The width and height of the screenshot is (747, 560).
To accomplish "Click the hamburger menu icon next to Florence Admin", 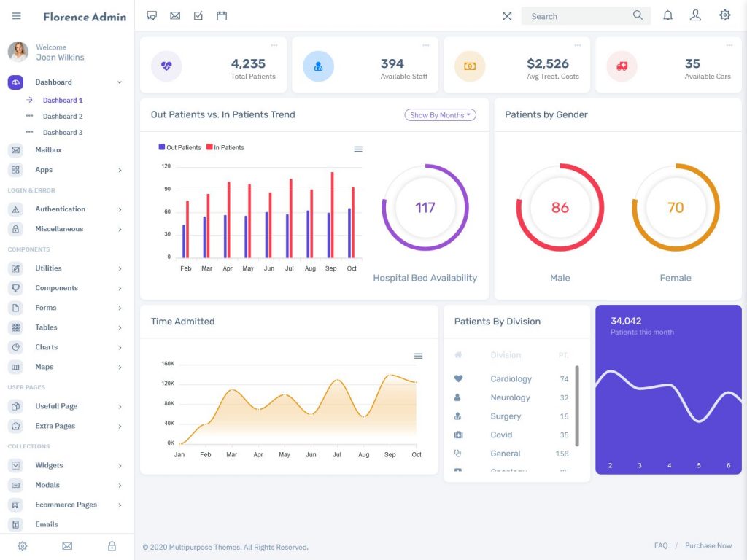I will pyautogui.click(x=16, y=16).
